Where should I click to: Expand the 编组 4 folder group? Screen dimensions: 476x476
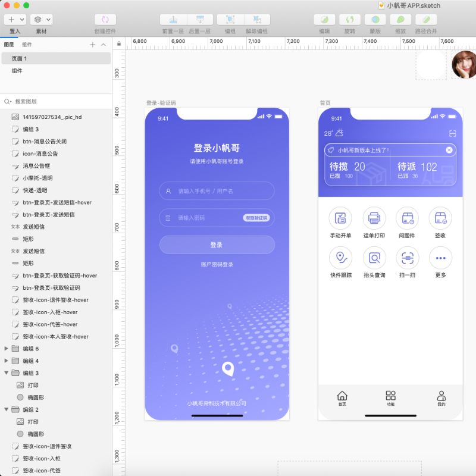pyautogui.click(x=7, y=361)
